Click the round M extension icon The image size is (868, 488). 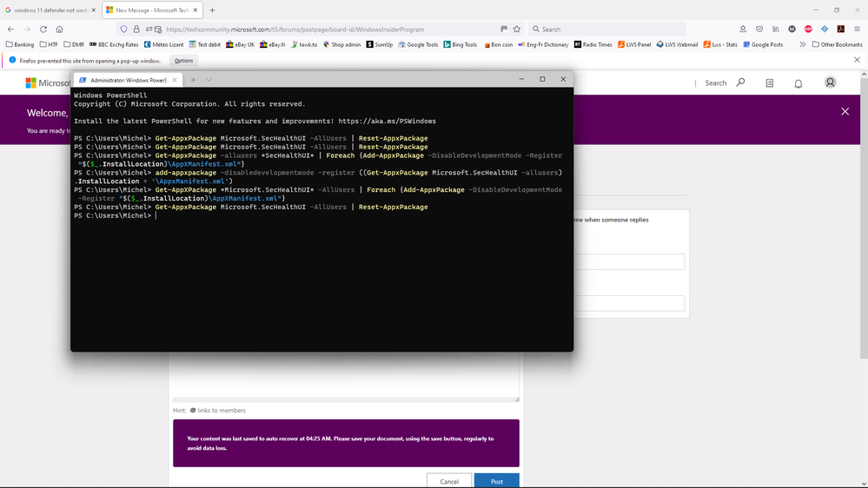[792, 30]
